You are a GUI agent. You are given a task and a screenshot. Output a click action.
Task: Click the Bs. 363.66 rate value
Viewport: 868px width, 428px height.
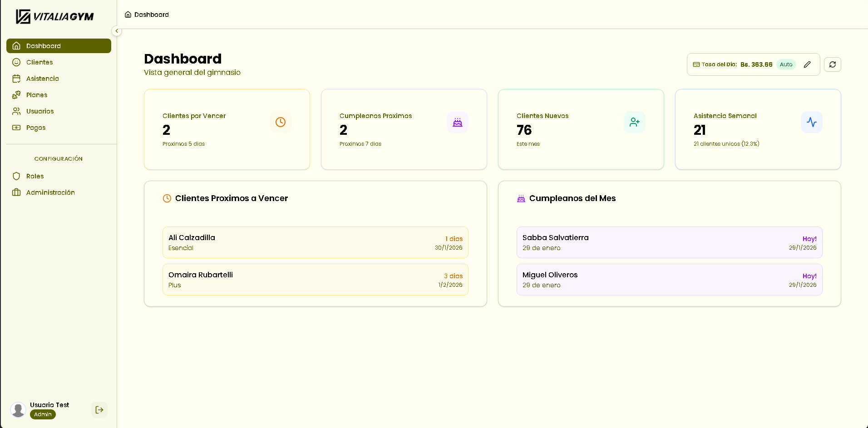pyautogui.click(x=756, y=64)
